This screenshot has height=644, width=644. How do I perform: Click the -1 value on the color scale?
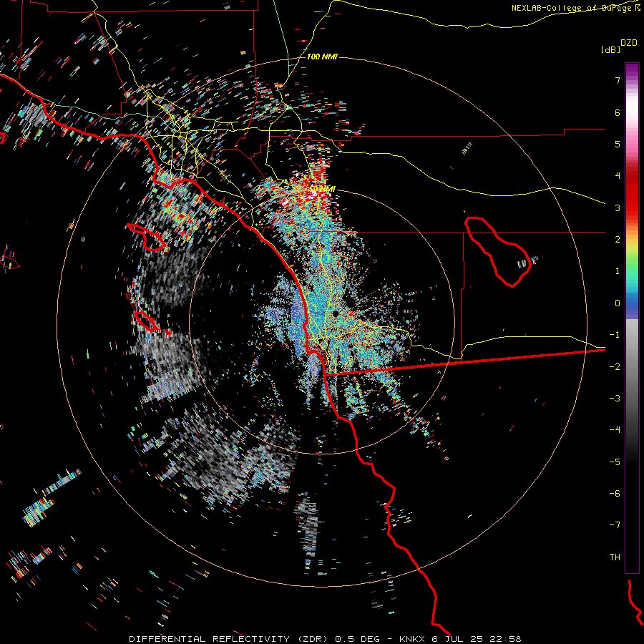pyautogui.click(x=615, y=335)
